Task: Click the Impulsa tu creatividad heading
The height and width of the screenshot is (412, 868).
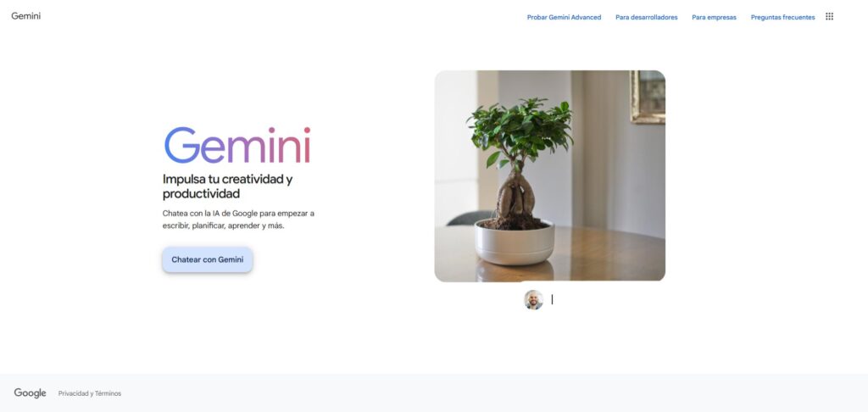Action: pos(227,186)
